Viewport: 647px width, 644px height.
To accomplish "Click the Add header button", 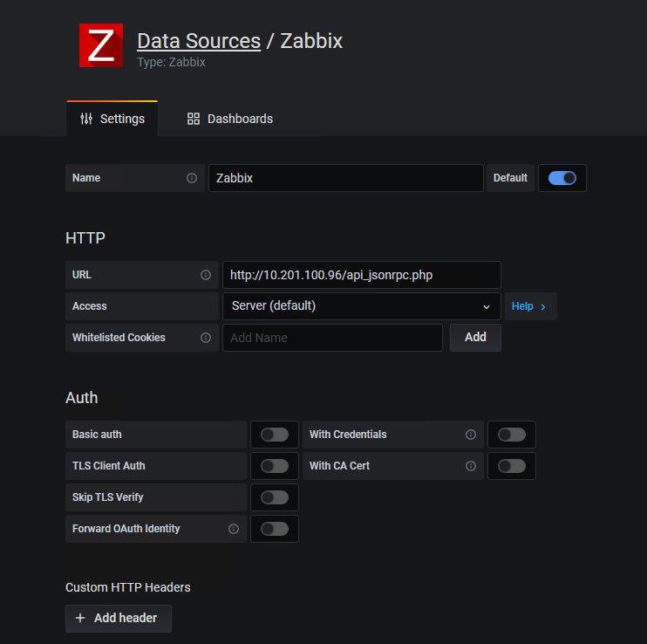I will [x=118, y=618].
